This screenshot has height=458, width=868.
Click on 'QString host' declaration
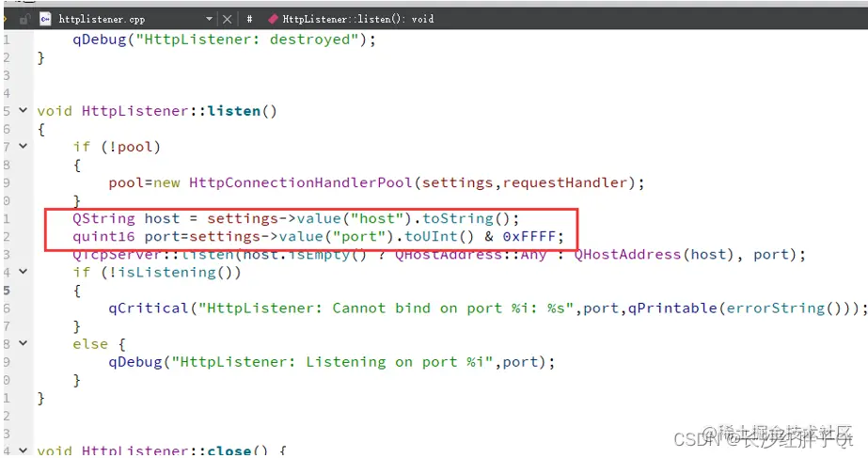click(126, 219)
